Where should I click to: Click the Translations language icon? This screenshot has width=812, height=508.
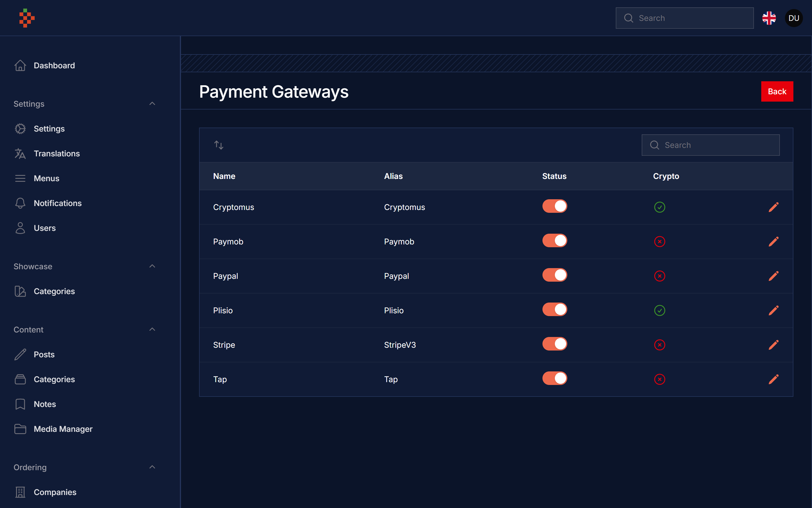tap(20, 154)
